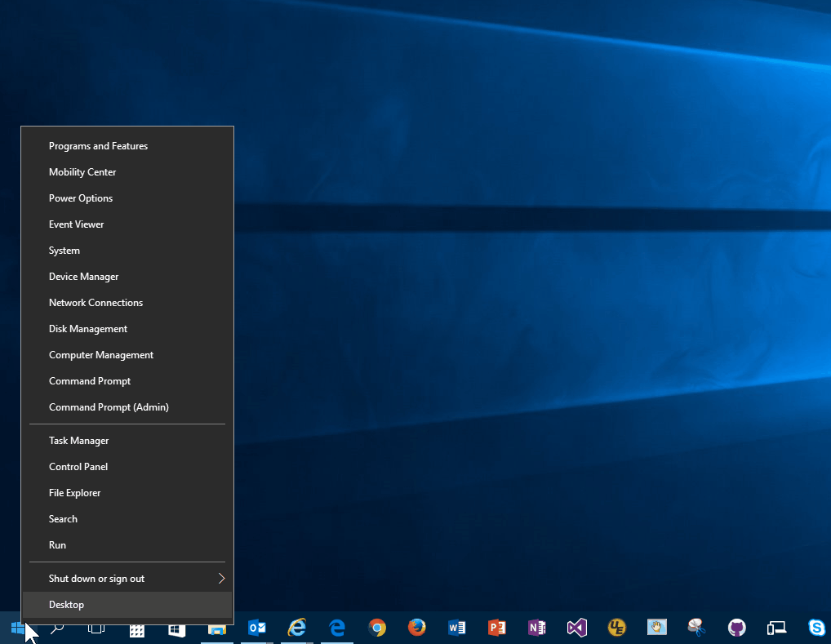This screenshot has width=831, height=644.
Task: Open Outlook from the taskbar
Action: (256, 628)
